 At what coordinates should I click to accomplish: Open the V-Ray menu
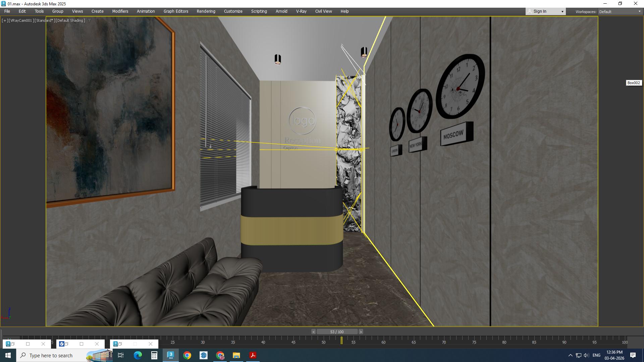(x=301, y=11)
